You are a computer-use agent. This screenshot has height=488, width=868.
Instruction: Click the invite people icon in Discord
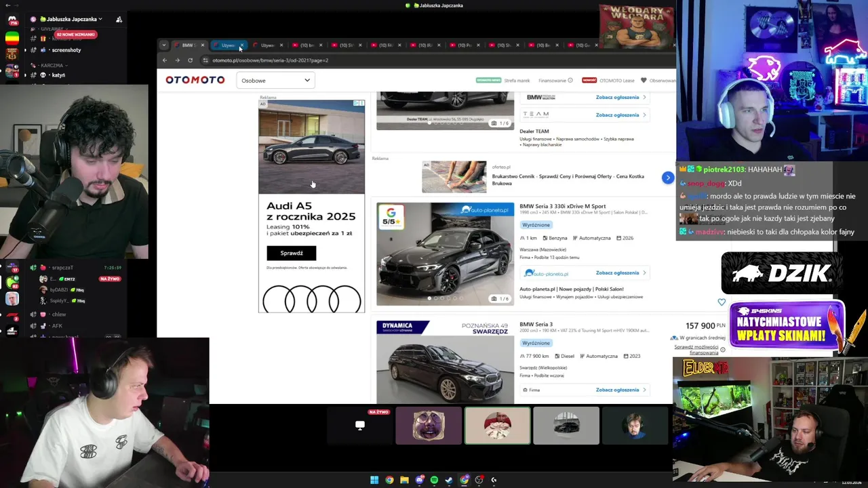tap(119, 19)
